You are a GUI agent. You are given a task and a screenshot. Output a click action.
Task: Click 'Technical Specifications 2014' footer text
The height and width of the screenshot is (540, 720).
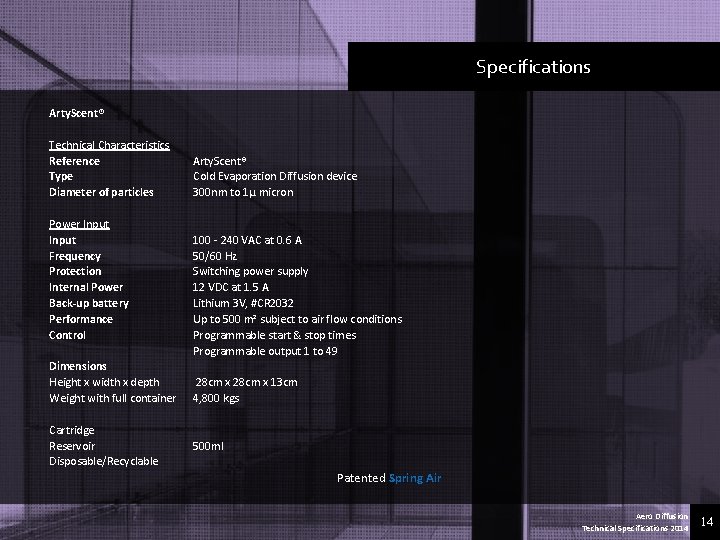click(x=635, y=529)
